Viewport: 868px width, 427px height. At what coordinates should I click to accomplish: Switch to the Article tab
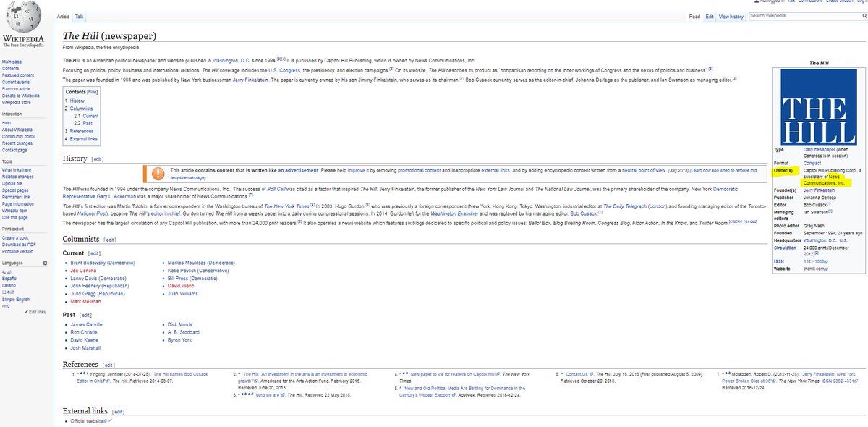(64, 15)
